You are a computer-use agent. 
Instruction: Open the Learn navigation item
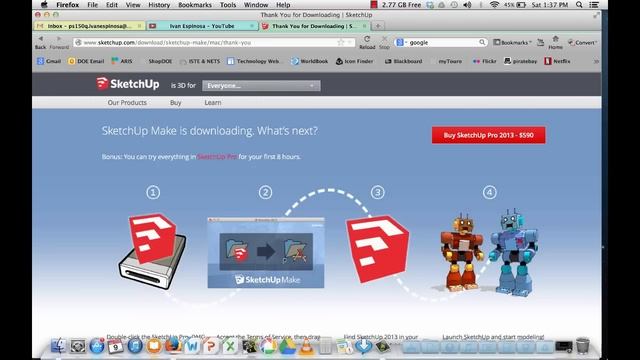[x=213, y=102]
